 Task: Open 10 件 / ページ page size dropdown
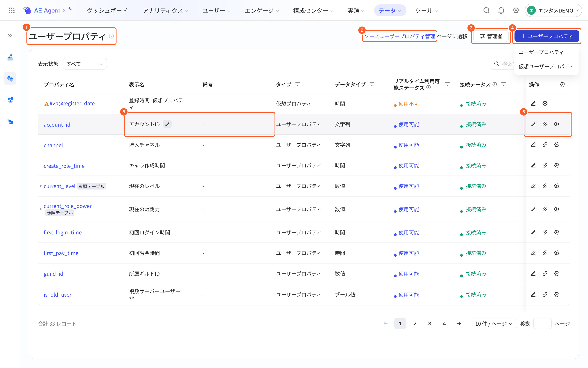coord(494,323)
